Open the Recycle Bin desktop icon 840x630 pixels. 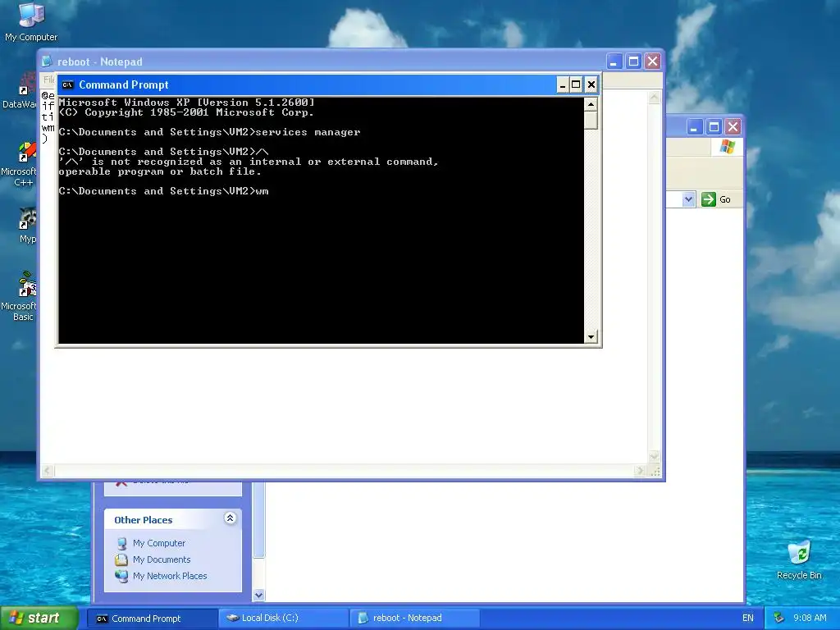(799, 560)
